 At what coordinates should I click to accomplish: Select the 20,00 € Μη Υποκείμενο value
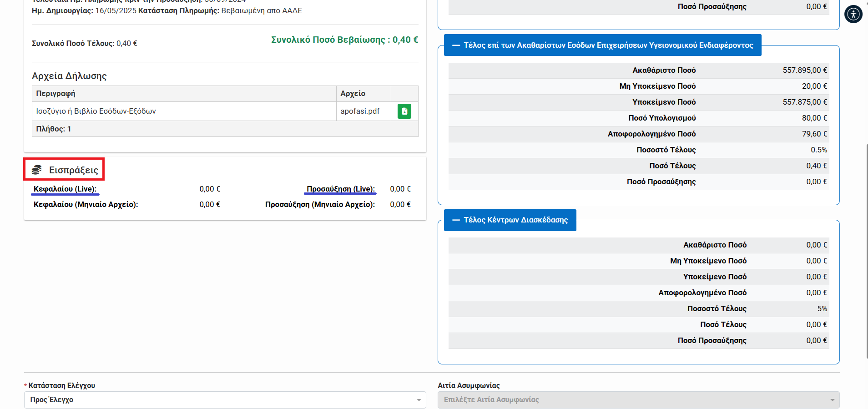click(814, 86)
